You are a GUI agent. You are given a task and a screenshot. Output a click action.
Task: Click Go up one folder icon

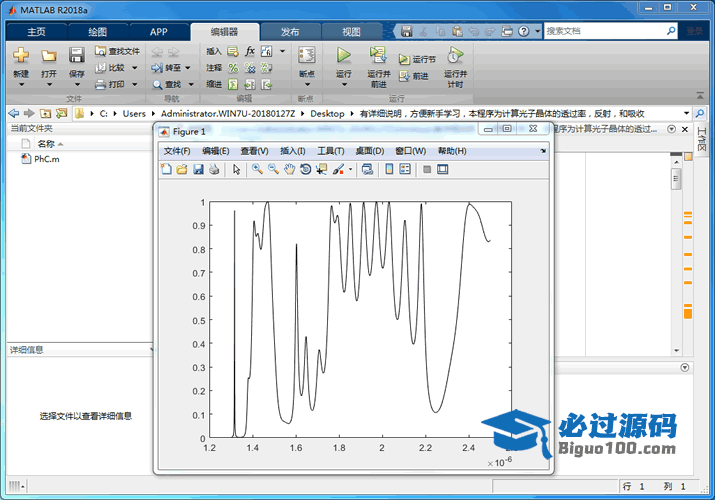click(x=45, y=113)
